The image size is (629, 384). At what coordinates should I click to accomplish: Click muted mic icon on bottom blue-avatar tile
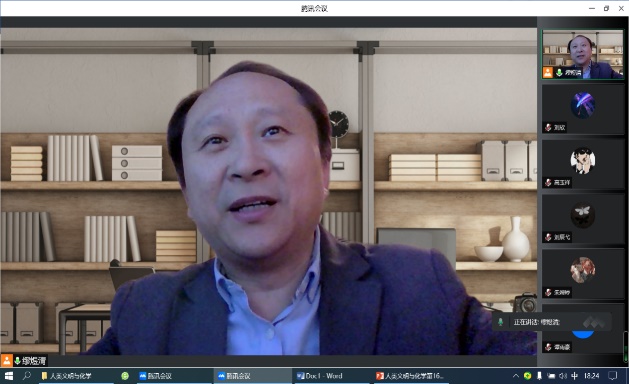point(548,347)
